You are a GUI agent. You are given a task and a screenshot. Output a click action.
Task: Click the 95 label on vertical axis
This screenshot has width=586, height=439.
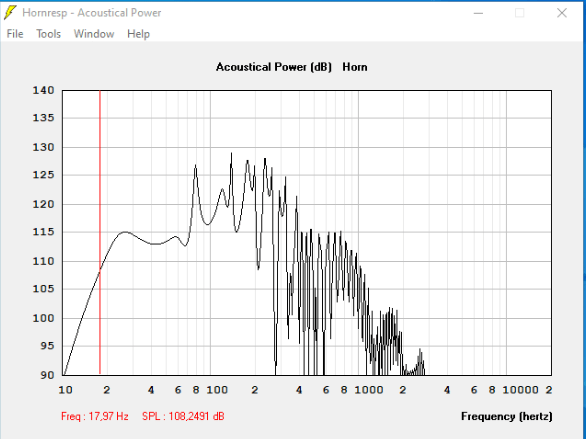[x=47, y=346]
